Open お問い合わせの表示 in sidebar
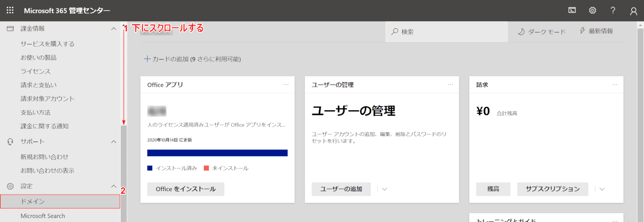The height and width of the screenshot is (222, 644). pos(47,170)
